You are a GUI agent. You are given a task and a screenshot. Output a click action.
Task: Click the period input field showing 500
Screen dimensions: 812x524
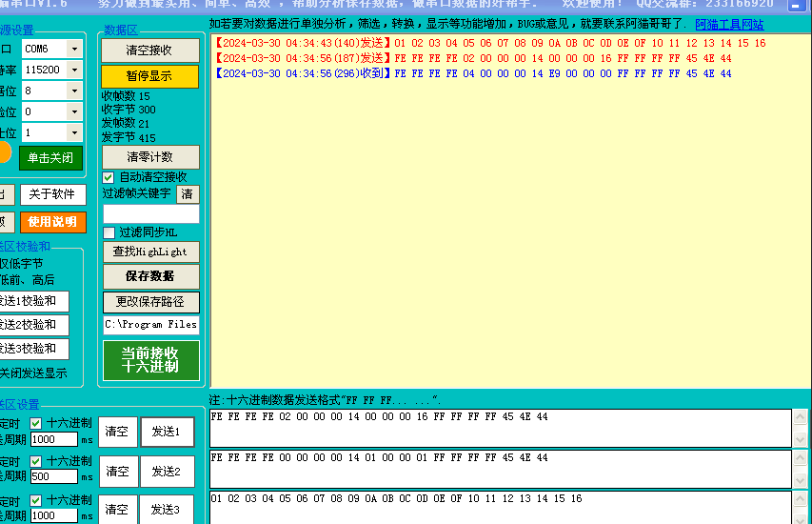click(52, 477)
